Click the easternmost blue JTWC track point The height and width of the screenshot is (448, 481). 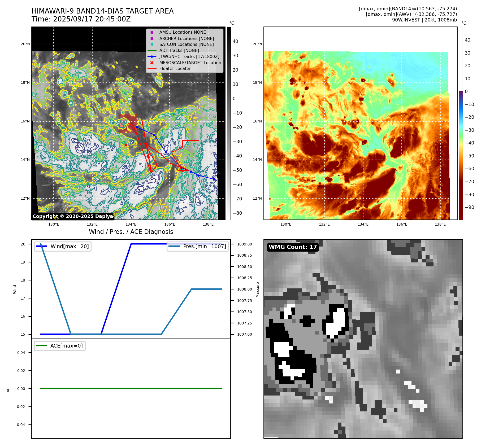214,179
